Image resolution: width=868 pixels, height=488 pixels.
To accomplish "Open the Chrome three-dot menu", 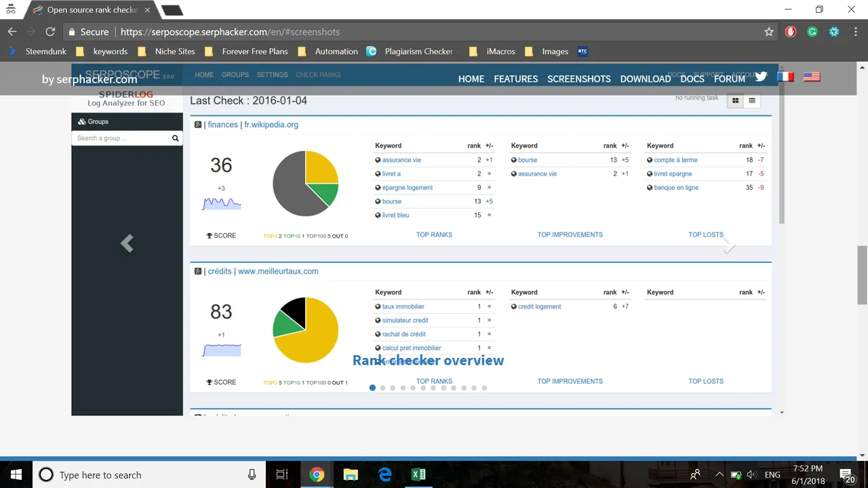I will [x=854, y=32].
